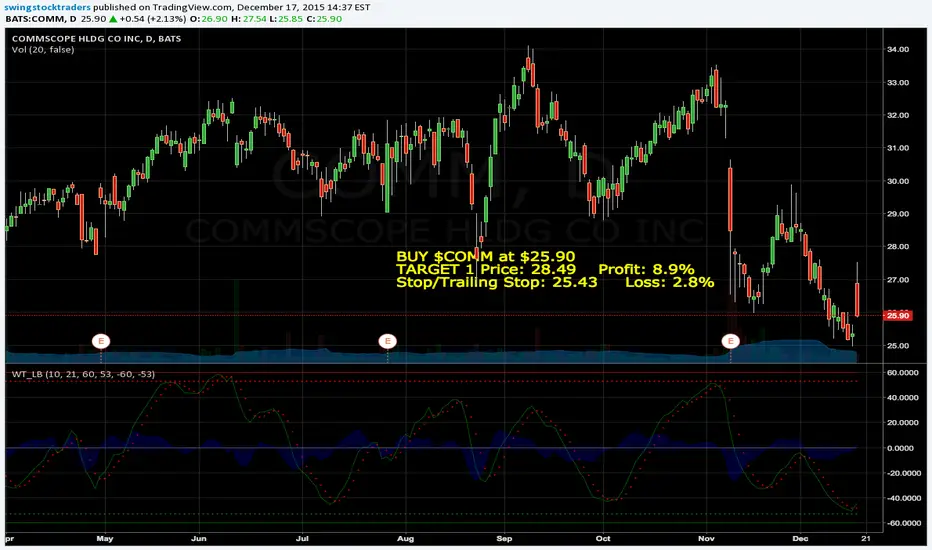Click the Nov label on the time axis
The width and height of the screenshot is (932, 550).
[706, 539]
